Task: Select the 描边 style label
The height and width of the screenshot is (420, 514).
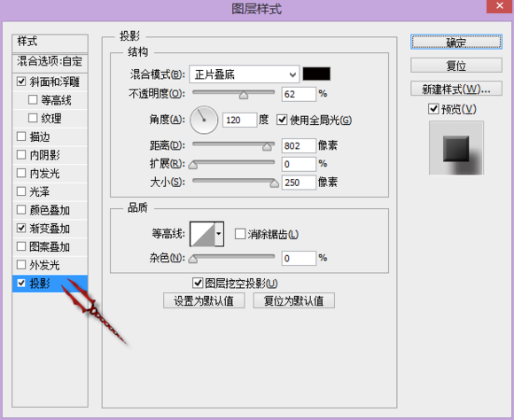Action: coord(40,136)
